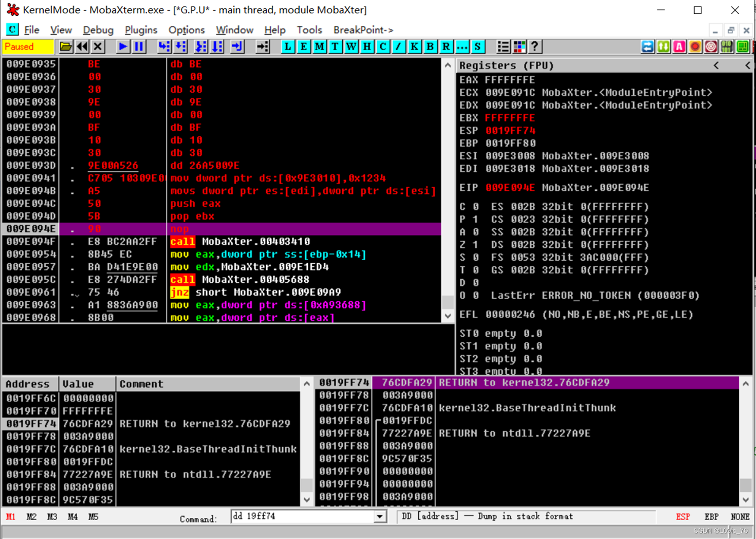Open Run trace with ellipsis button
The height and width of the screenshot is (539, 756).
462,47
